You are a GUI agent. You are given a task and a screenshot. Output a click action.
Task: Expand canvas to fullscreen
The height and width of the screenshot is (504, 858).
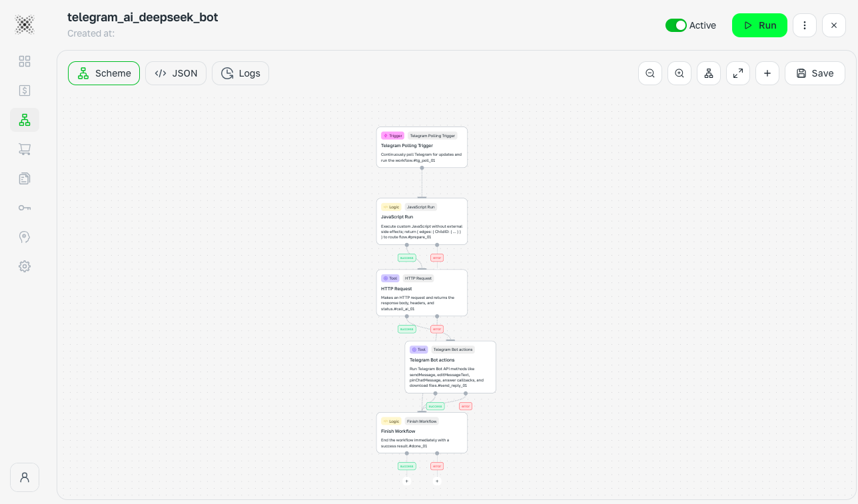(738, 73)
